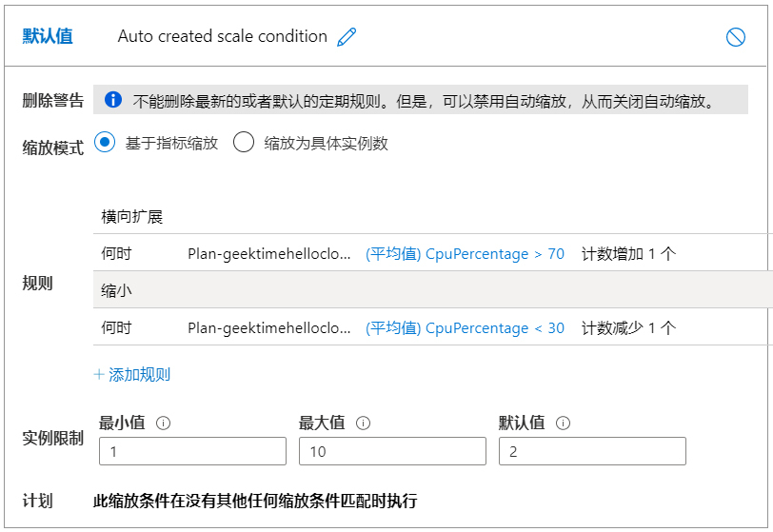Click the pencil icon to rename scale condition
773x532 pixels.
click(347, 37)
